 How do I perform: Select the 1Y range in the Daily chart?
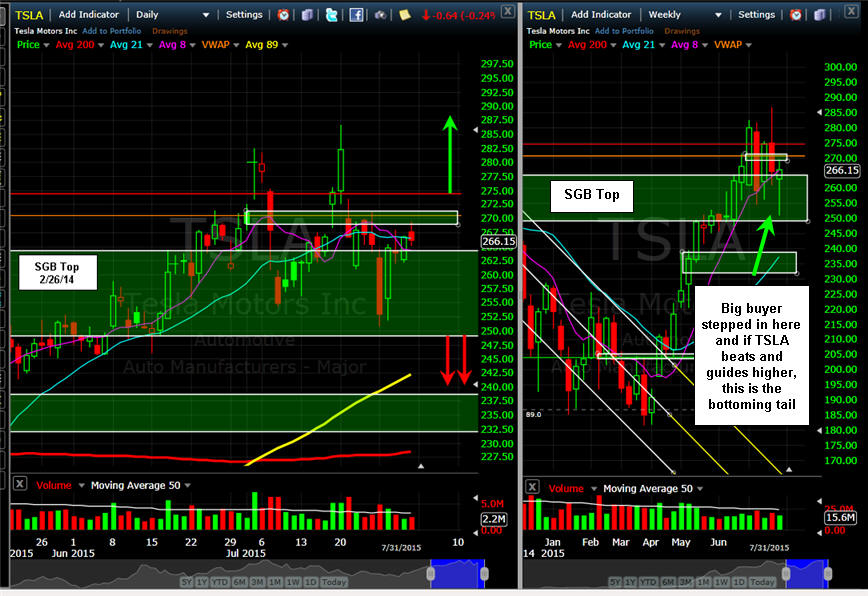click(x=202, y=582)
